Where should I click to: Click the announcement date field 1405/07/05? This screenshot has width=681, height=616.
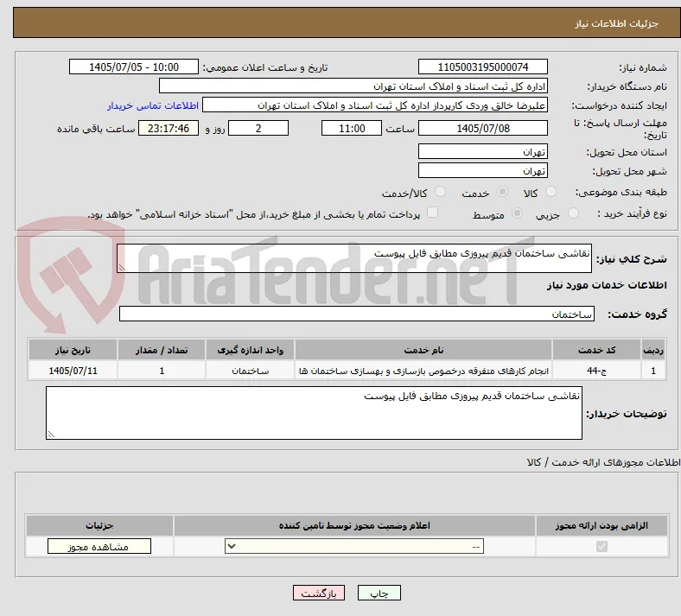134,67
